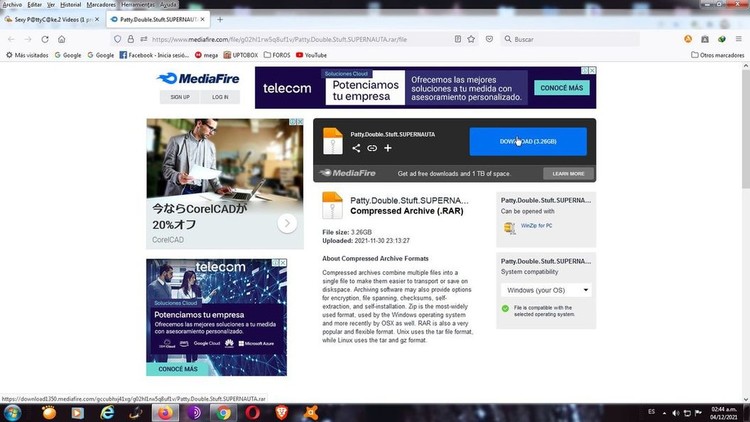The width and height of the screenshot is (750, 422).
Task: Open Brave browser from taskbar
Action: click(x=282, y=412)
